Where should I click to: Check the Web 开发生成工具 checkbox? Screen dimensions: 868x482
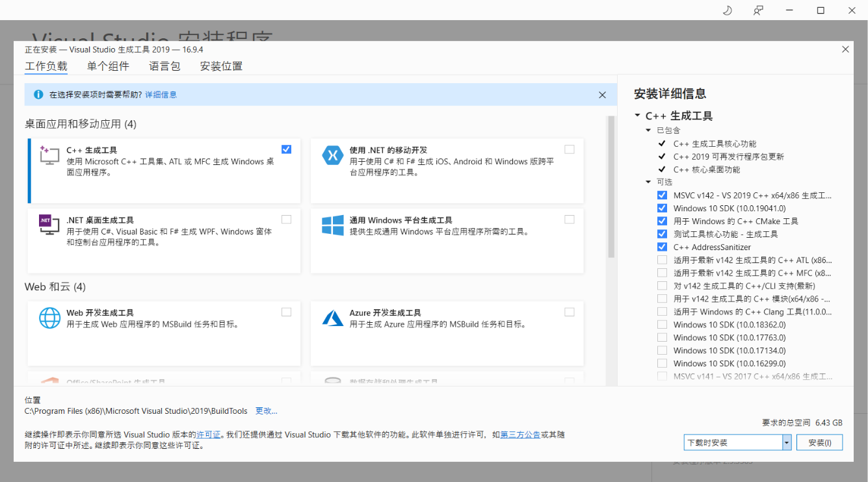[287, 312]
